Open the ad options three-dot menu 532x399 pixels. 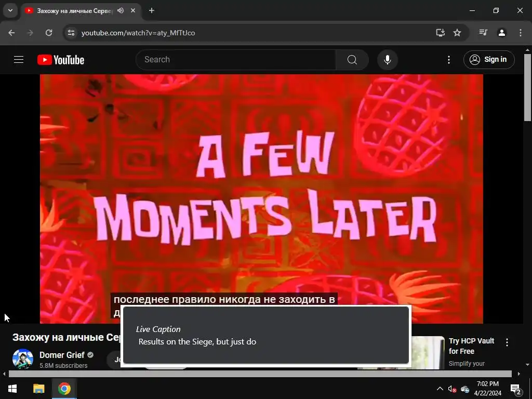507,342
